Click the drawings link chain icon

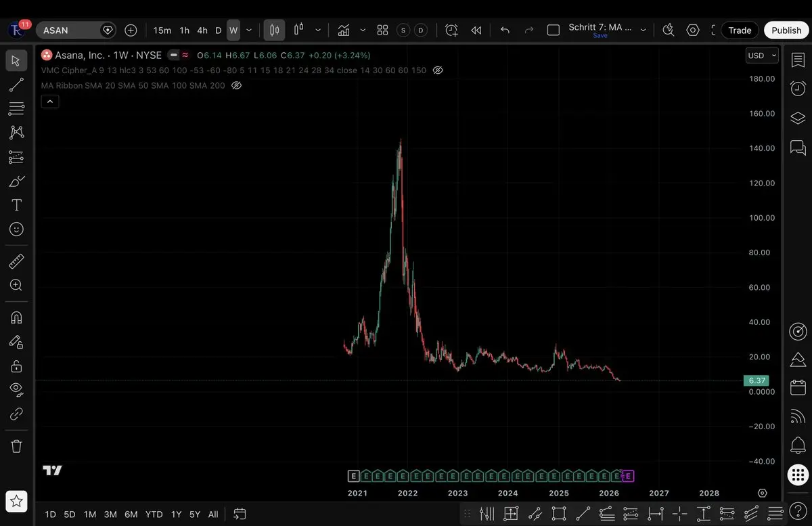click(x=16, y=414)
